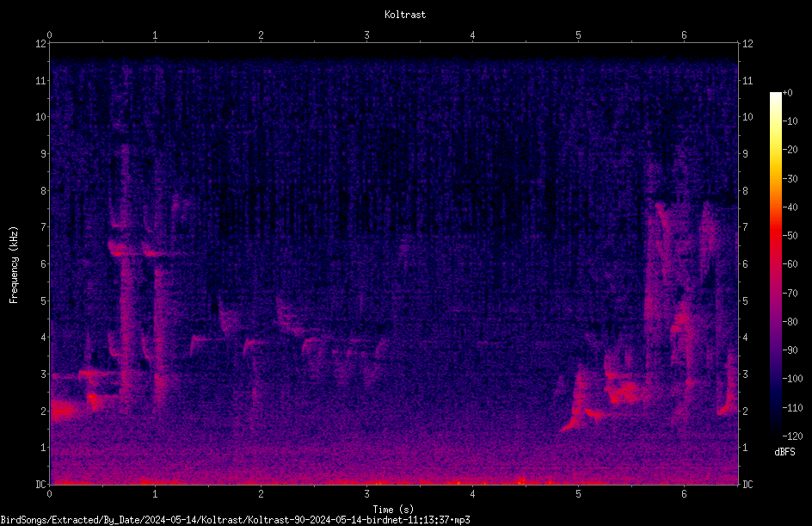
Task: Click the bright red note at 2 kHz start
Action: [x=63, y=410]
